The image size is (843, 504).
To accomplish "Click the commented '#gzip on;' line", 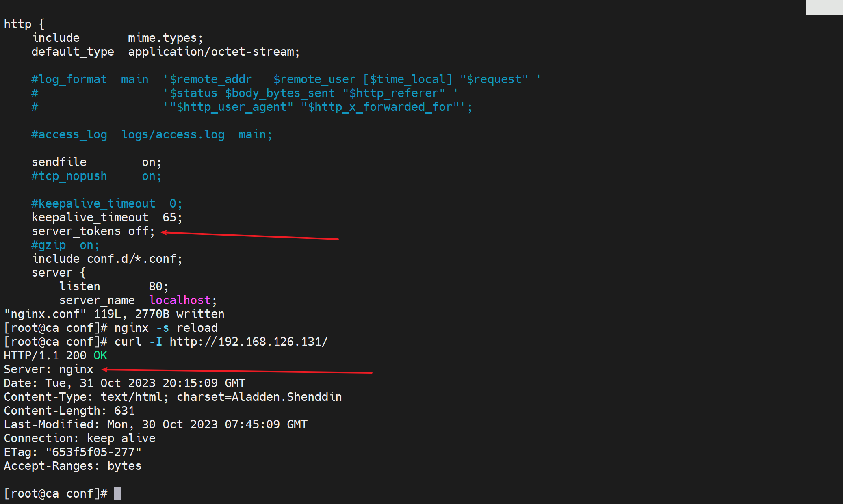I will (x=65, y=245).
